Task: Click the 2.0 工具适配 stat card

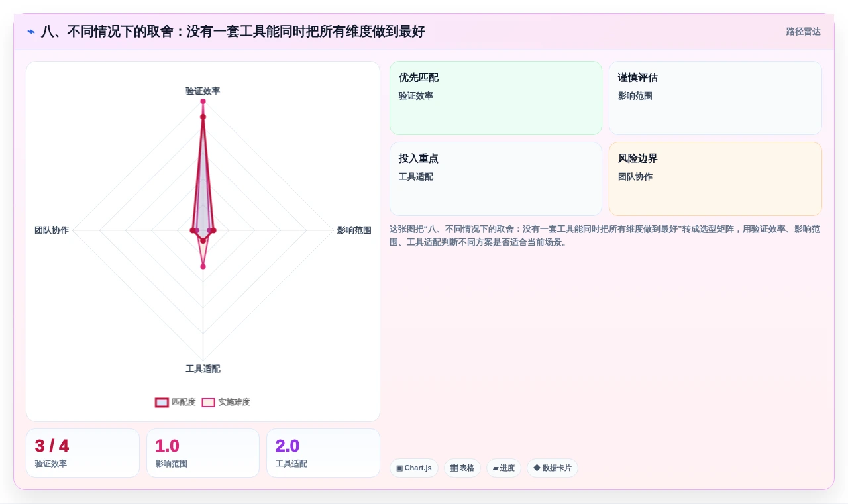Action: click(323, 453)
